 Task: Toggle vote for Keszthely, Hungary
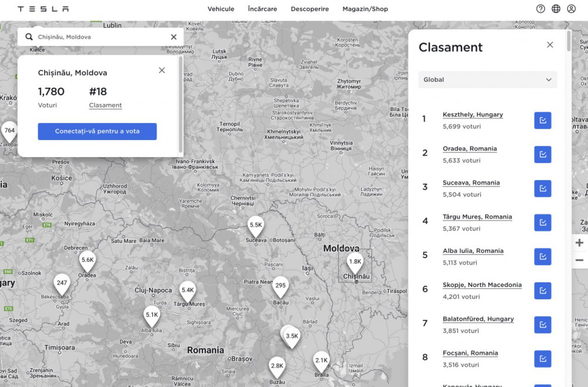click(x=542, y=121)
